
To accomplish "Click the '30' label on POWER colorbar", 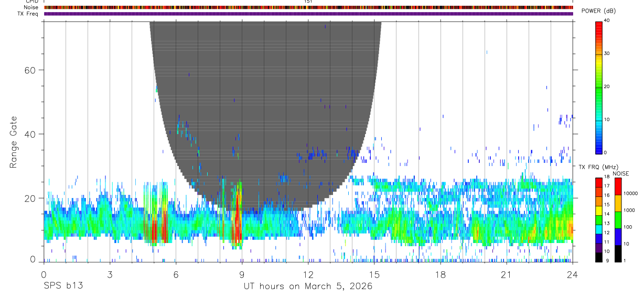I will point(607,54).
